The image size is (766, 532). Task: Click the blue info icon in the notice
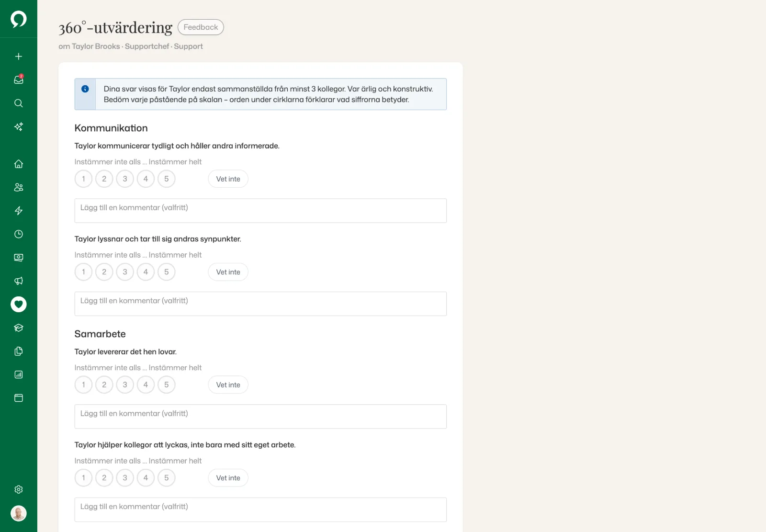click(x=85, y=89)
